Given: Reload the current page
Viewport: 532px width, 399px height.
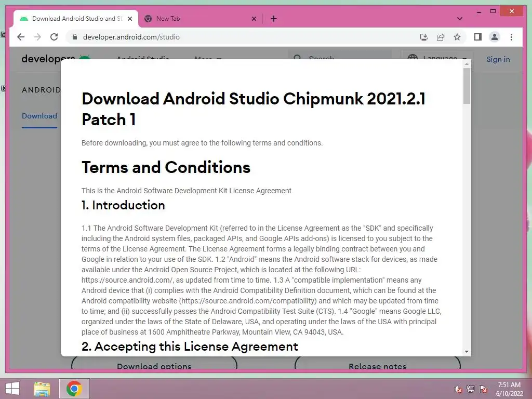Looking at the screenshot, I should pyautogui.click(x=54, y=37).
